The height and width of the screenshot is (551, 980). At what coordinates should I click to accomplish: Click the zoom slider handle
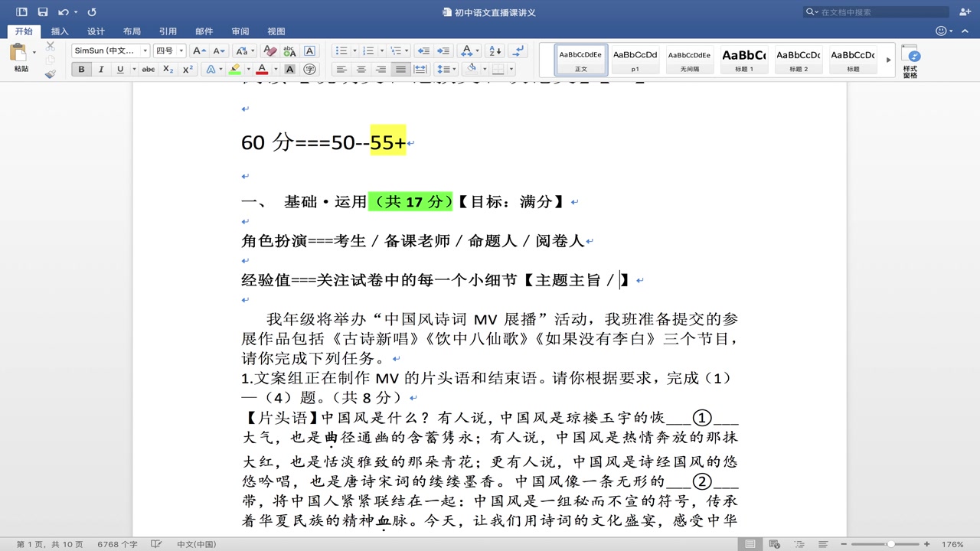(x=890, y=544)
